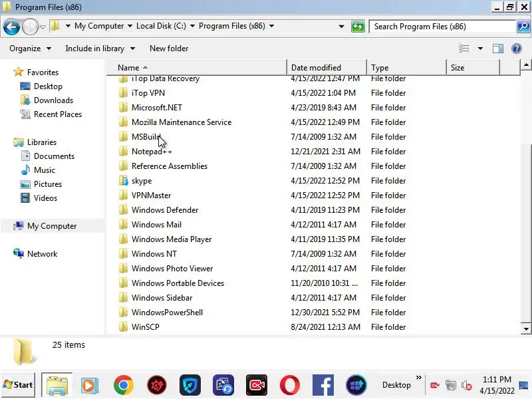Select the WinSCP folder icon
532x399 pixels.
click(x=124, y=327)
